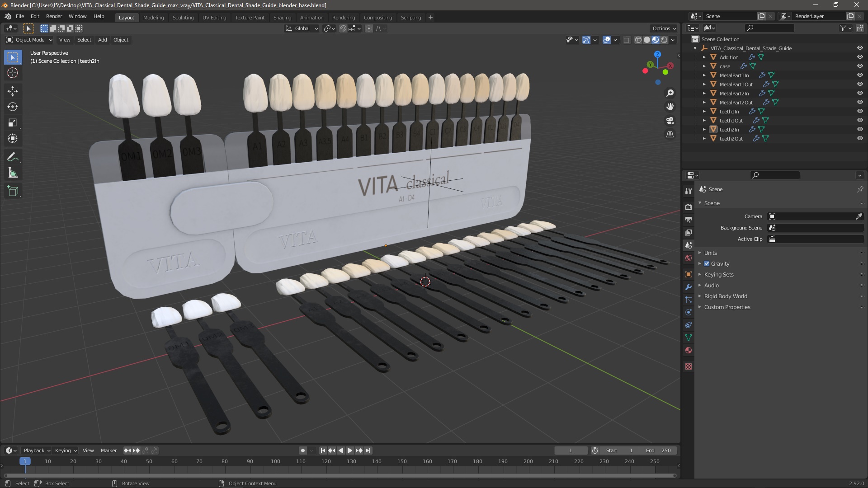Image resolution: width=868 pixels, height=488 pixels.
Task: Click the current frame number field
Action: (x=571, y=450)
